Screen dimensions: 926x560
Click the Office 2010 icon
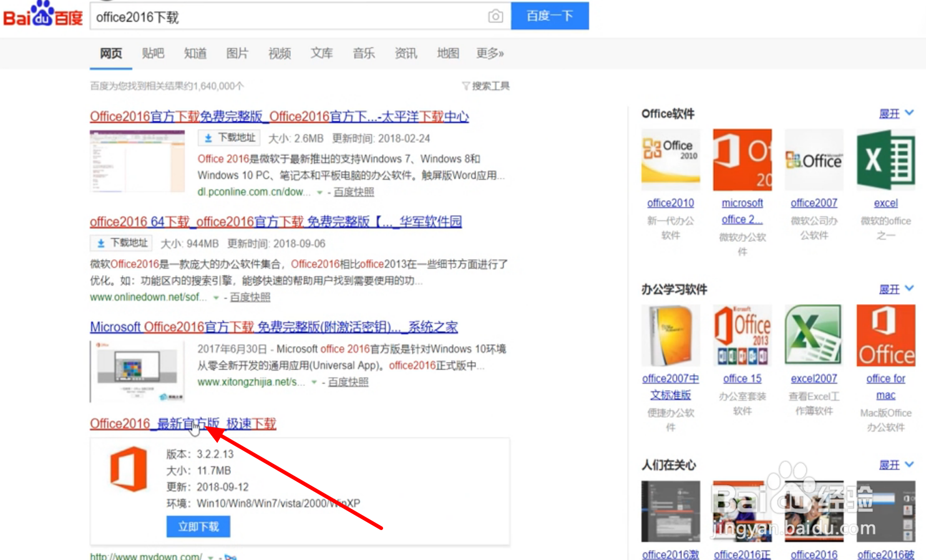coord(671,160)
